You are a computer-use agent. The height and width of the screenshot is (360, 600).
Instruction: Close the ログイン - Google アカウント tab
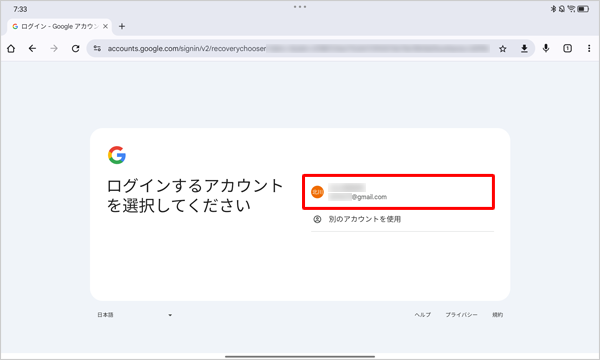pyautogui.click(x=105, y=26)
